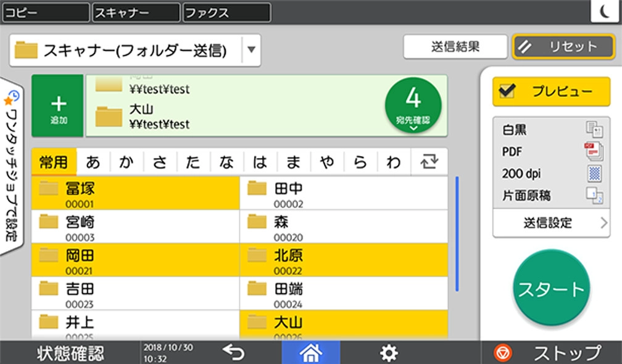This screenshot has width=622, height=364.
Task: Click the switch address book view icon
Action: pos(429,162)
